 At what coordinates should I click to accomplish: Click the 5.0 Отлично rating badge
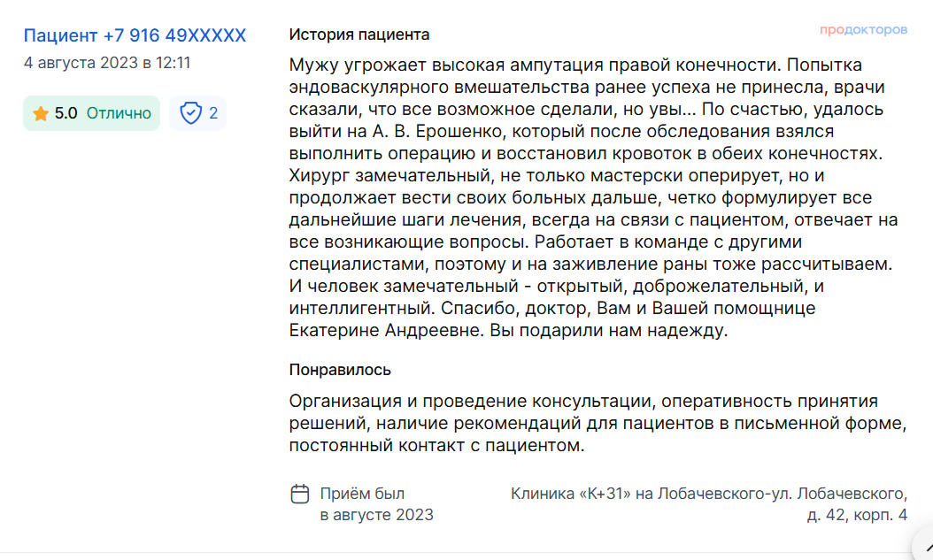pyautogui.click(x=92, y=113)
